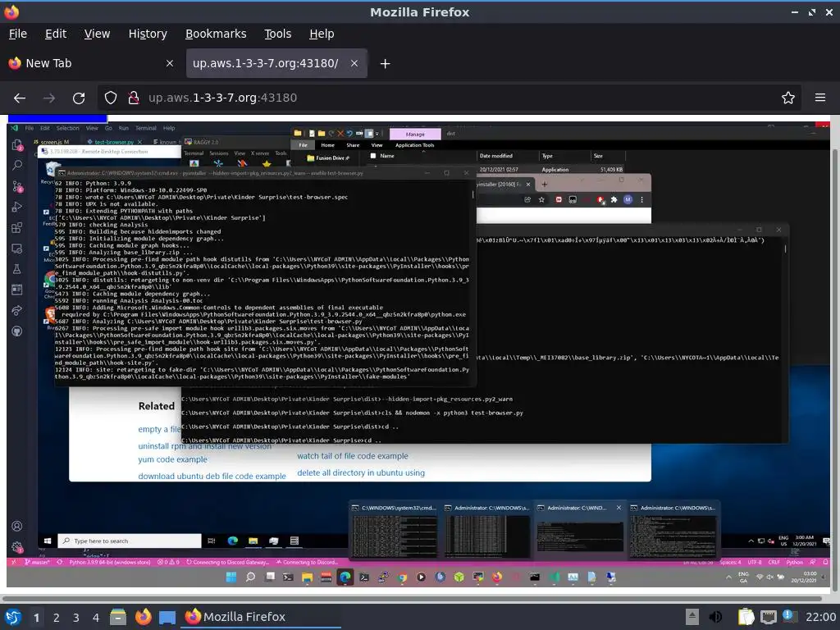View site security lock info
The height and width of the screenshot is (630, 840).
134,98
